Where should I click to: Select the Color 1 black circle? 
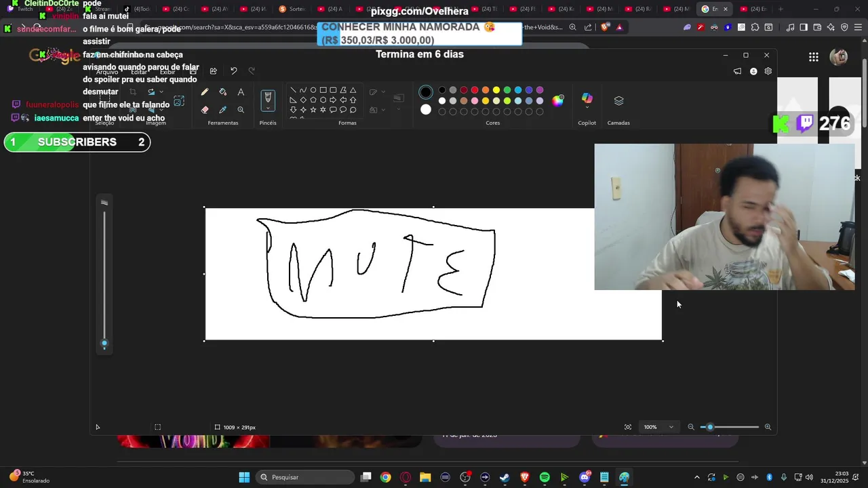click(426, 92)
